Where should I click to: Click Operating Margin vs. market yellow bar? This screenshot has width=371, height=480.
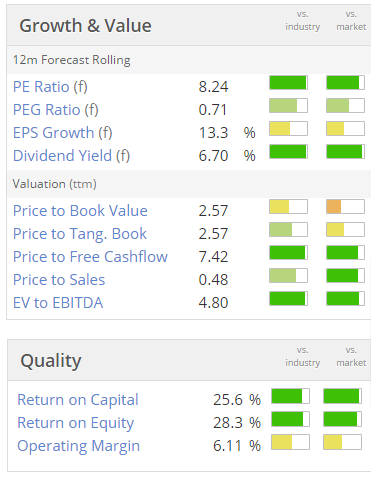click(x=342, y=442)
